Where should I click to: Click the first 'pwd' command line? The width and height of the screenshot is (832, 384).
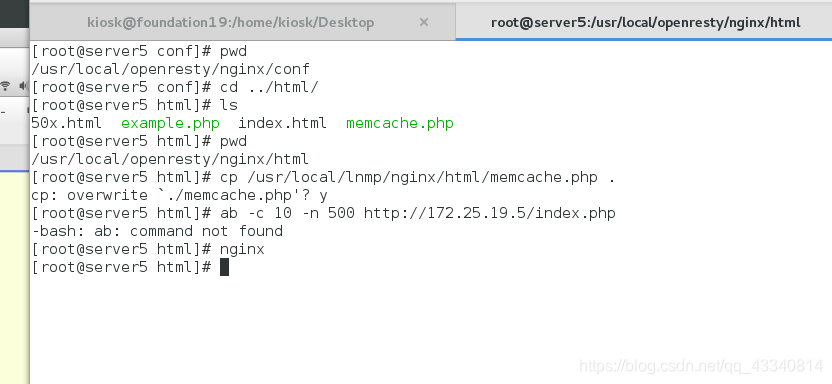coord(139,51)
